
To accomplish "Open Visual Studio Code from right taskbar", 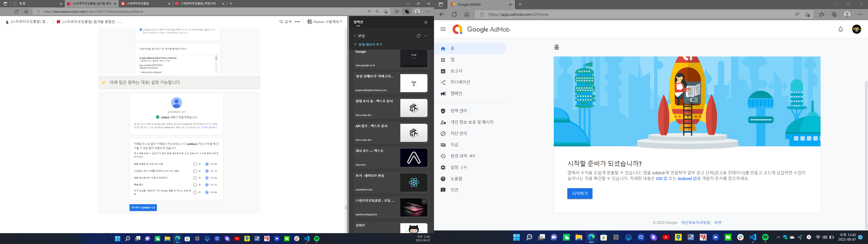I will coord(753,237).
